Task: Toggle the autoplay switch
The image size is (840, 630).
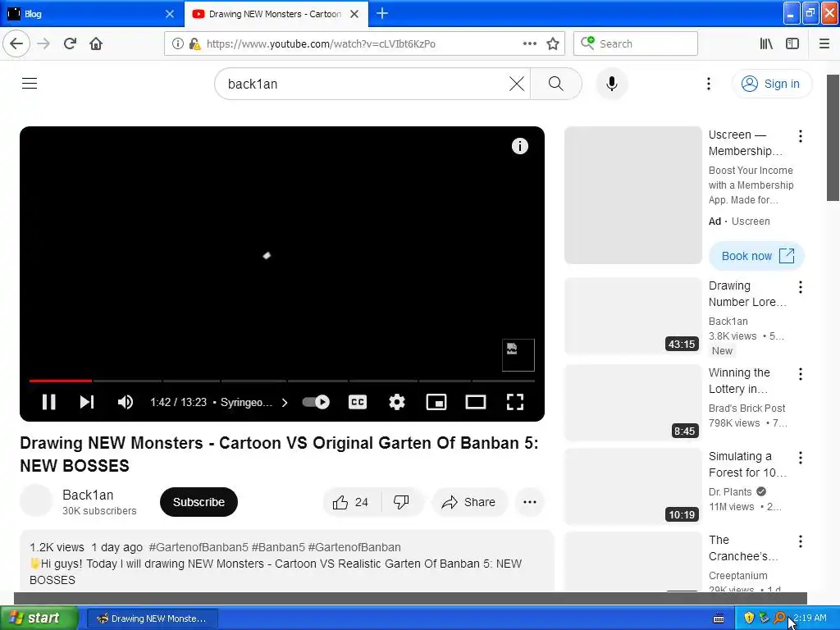Action: tap(316, 402)
